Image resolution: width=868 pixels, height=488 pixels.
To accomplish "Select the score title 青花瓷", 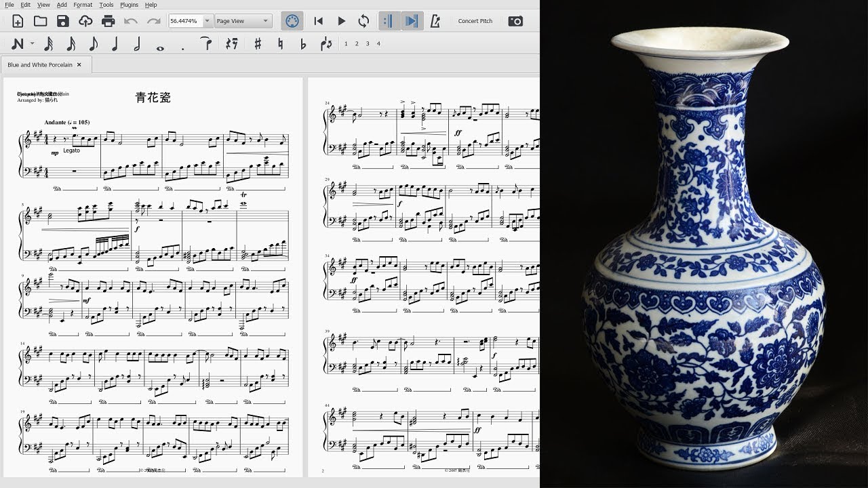I will (x=153, y=98).
